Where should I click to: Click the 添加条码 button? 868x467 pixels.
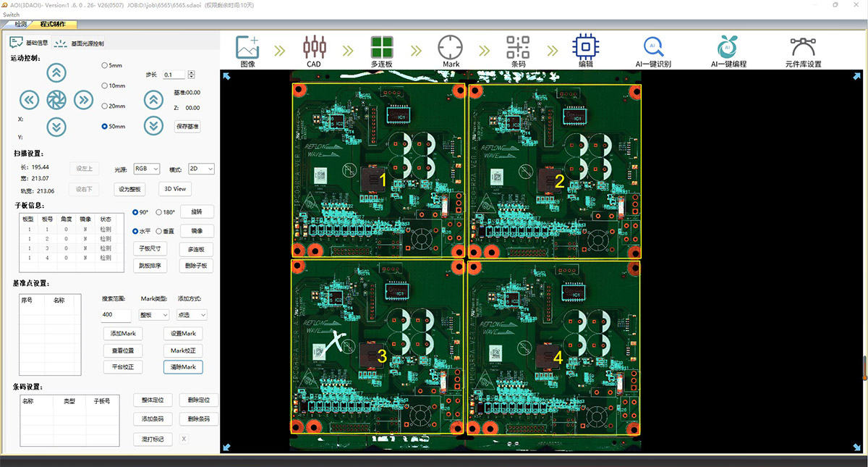[153, 418]
